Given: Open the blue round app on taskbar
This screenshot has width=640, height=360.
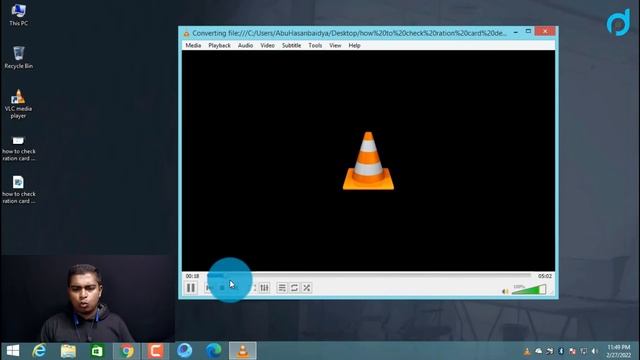Looking at the screenshot, I should (x=184, y=351).
